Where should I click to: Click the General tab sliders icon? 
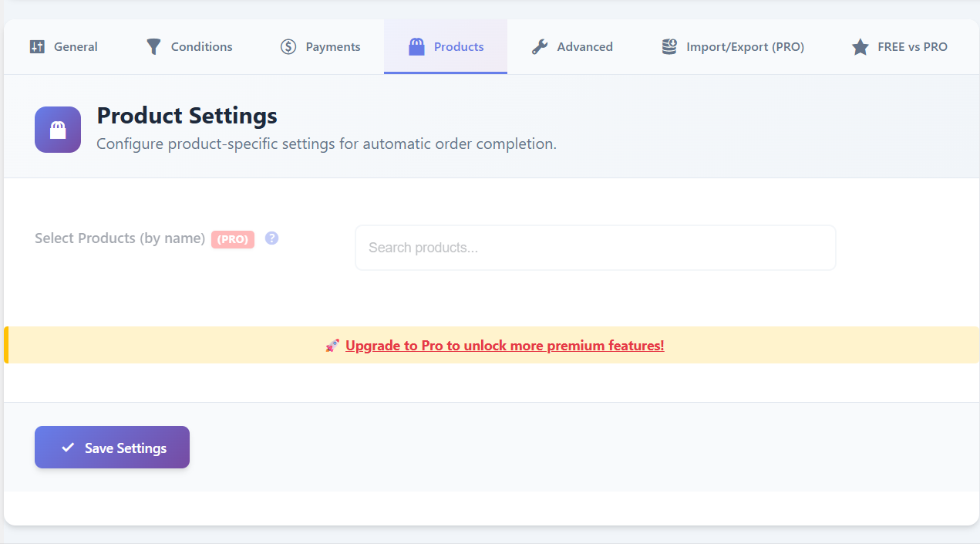(37, 47)
